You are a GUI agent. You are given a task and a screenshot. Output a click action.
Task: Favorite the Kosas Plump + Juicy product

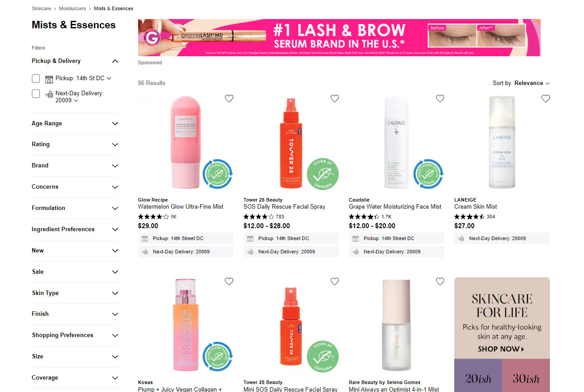point(229,281)
